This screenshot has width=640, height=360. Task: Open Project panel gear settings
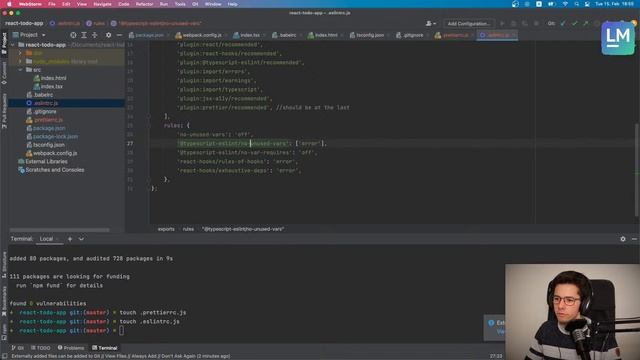tap(108, 35)
